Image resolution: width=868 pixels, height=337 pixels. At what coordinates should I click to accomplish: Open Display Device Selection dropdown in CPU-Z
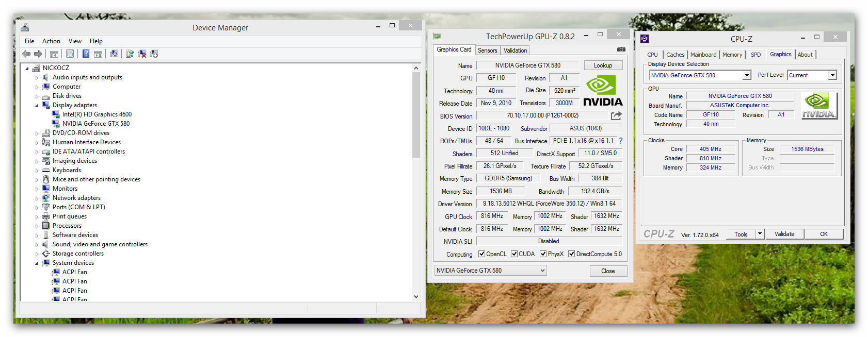pyautogui.click(x=746, y=75)
